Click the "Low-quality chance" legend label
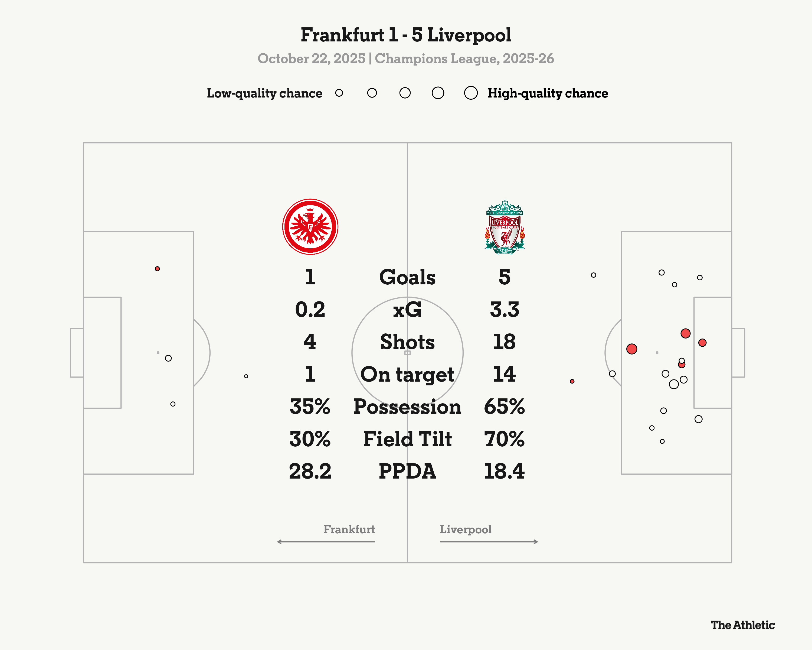The width and height of the screenshot is (812, 650). point(264,93)
